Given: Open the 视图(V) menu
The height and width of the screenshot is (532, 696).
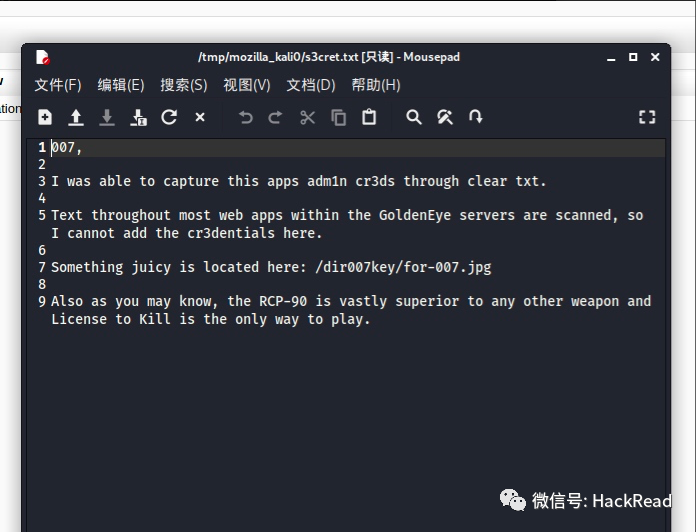Looking at the screenshot, I should coord(247,85).
